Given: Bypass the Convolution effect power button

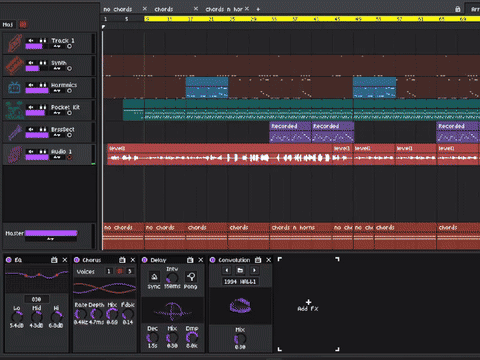Looking at the screenshot, I should tap(213, 260).
